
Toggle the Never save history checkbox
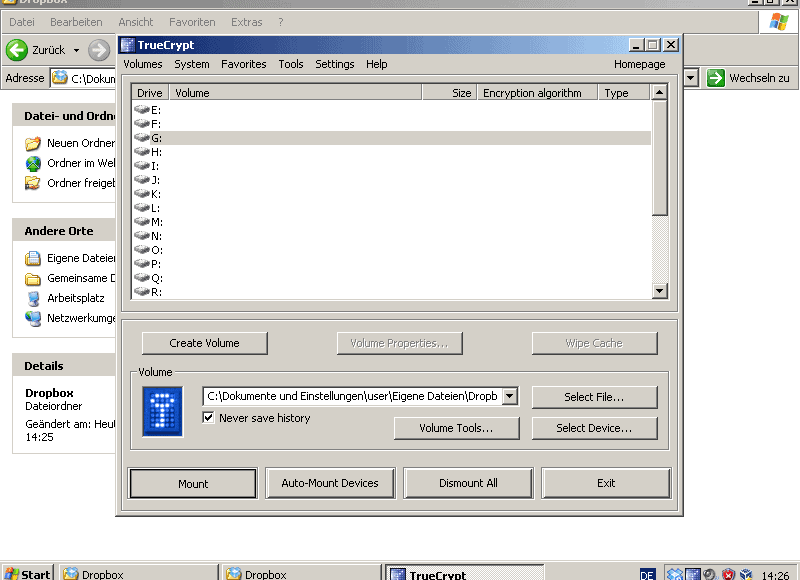click(x=208, y=418)
